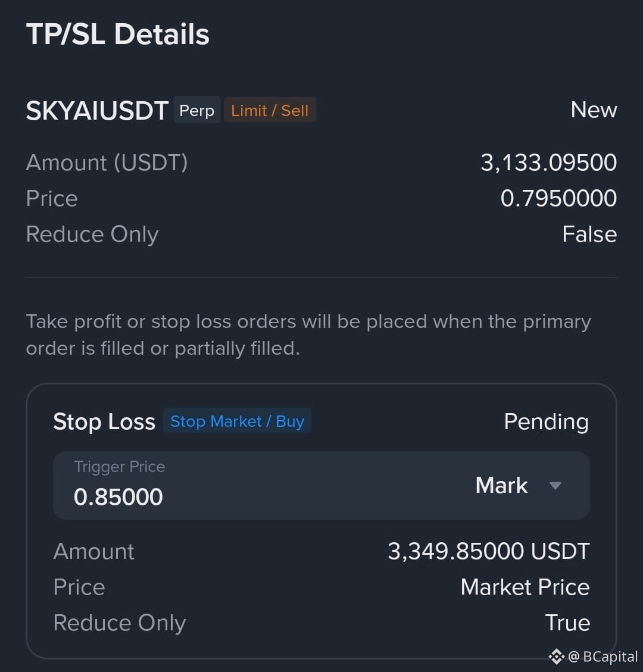Click the Market Price value
Viewport: 643px width, 672px height.
[x=525, y=587]
